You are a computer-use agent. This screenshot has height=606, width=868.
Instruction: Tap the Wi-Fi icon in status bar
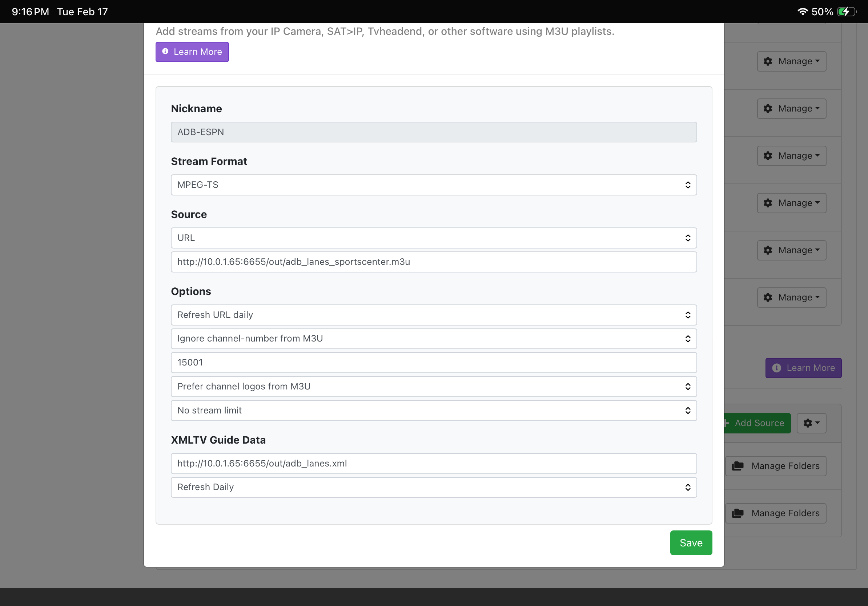(x=802, y=12)
